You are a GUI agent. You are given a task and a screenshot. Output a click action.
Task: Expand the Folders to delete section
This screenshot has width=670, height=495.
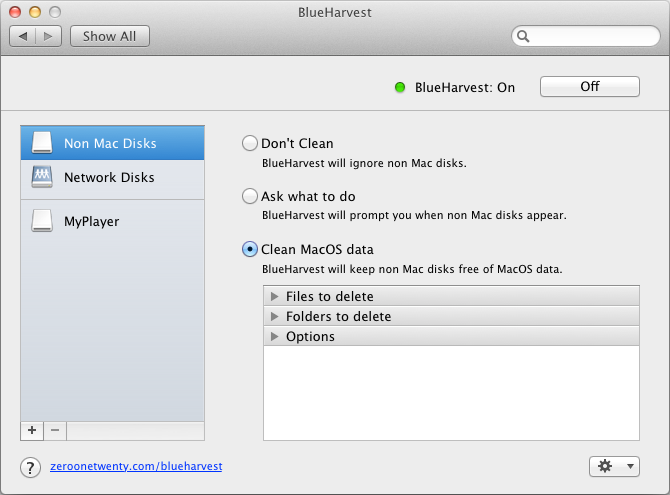(275, 316)
